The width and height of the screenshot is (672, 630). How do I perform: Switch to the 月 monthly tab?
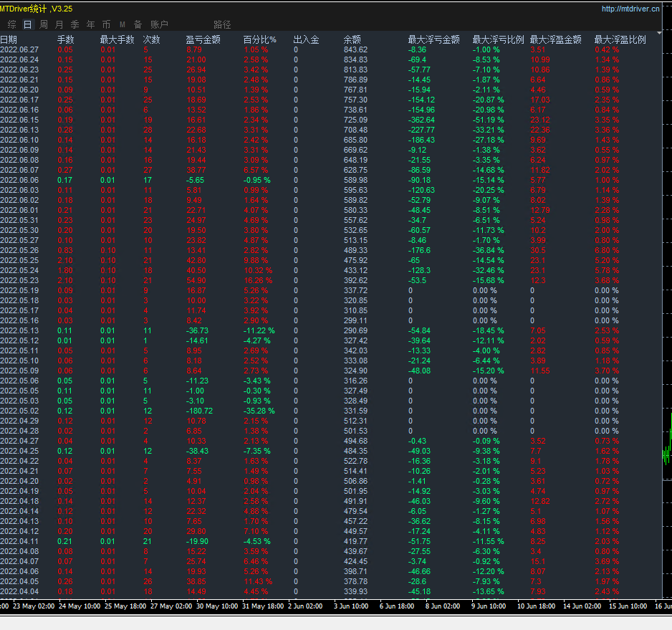(59, 24)
